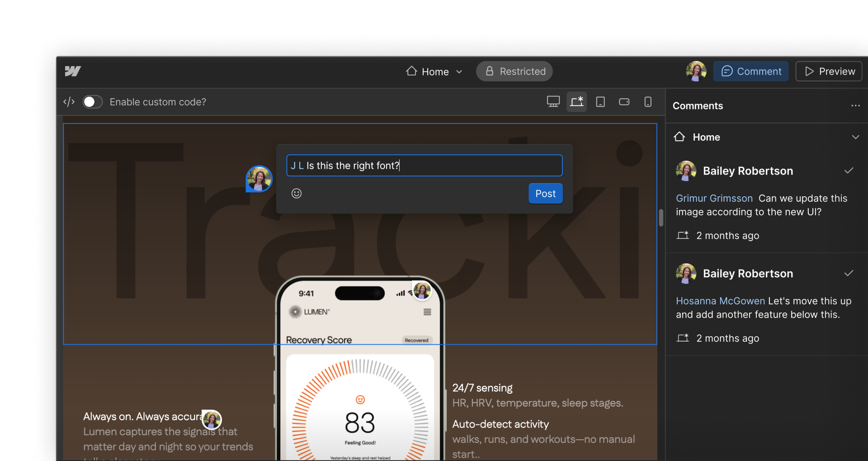Click Bailey Robertson's avatar thumbnail
The image size is (868, 461).
(x=686, y=171)
